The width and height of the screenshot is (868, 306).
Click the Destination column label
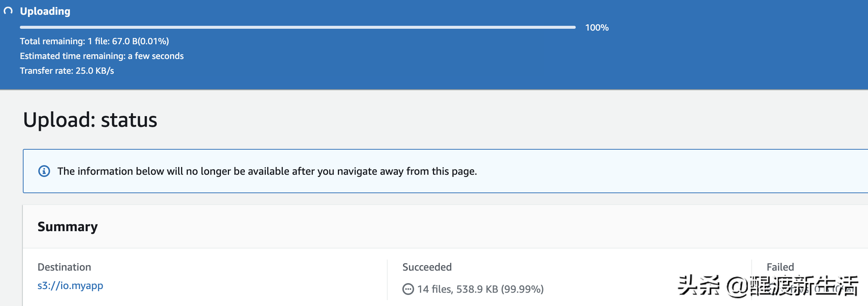coord(64,267)
